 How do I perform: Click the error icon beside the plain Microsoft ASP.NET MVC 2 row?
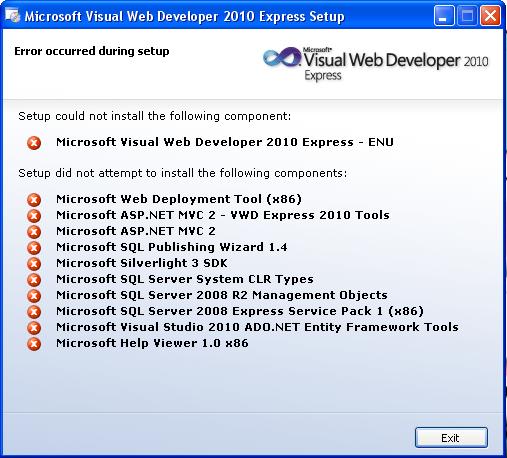[34, 232]
